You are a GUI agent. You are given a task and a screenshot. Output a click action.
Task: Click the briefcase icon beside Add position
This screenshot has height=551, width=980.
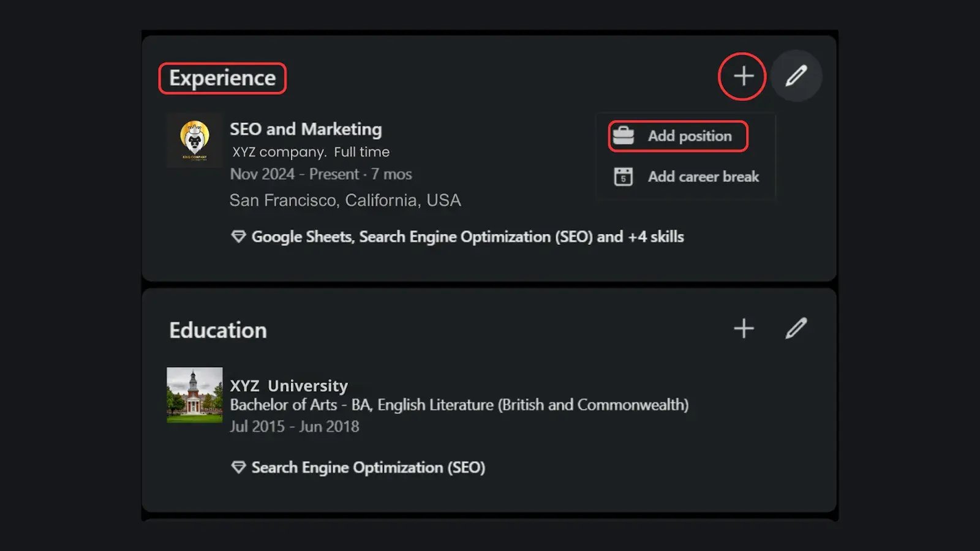point(624,136)
